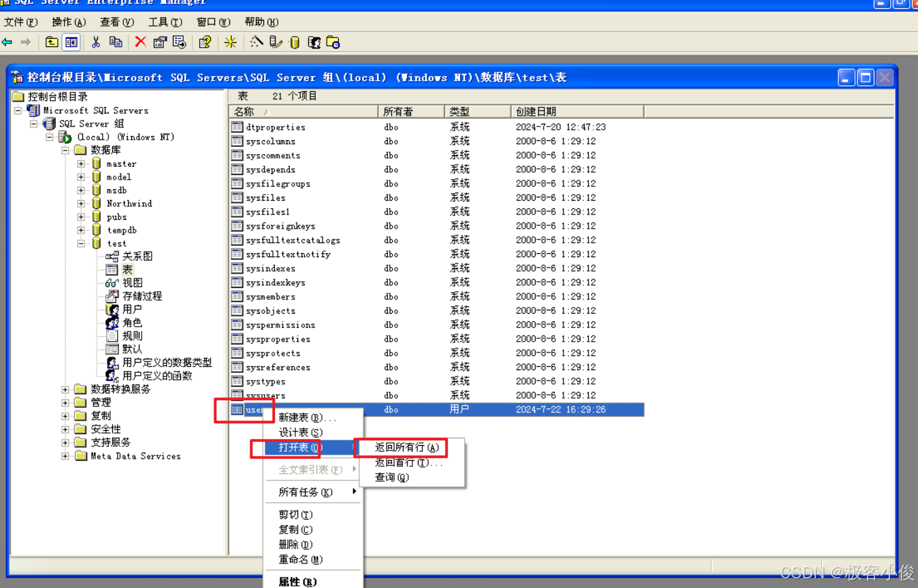This screenshot has height=588, width=918.
Task: Click the Properties toolbar icon
Action: point(160,42)
